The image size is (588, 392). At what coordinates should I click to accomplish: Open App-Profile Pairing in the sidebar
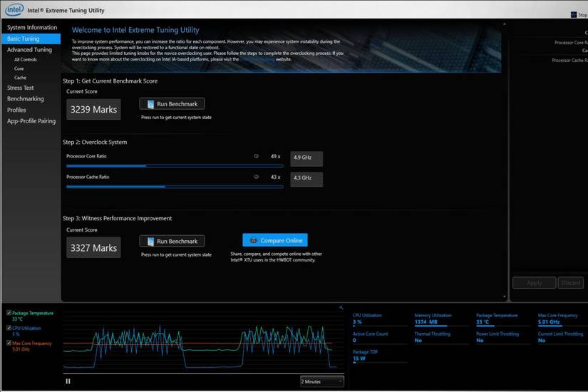click(x=31, y=120)
